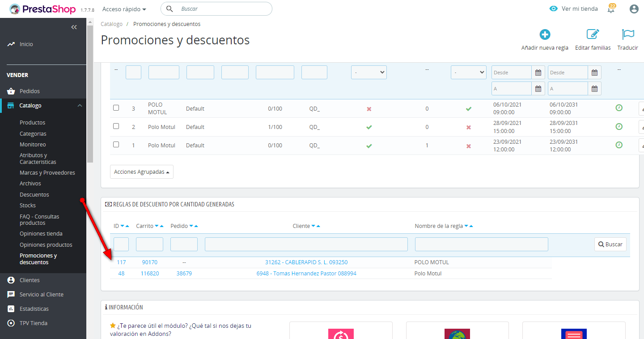The image size is (644, 339).
Task: Click the Buscar filter button
Action: (x=610, y=245)
